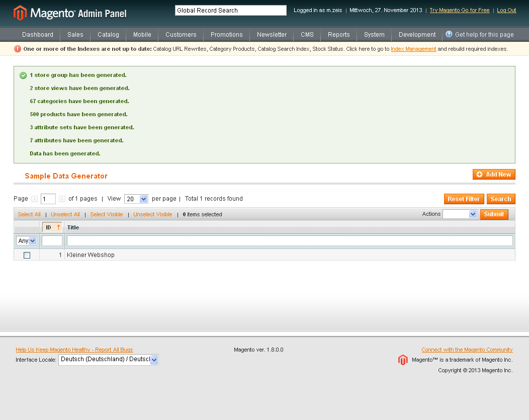The width and height of the screenshot is (529, 420).
Task: Open the Index Management link
Action: (x=413, y=49)
